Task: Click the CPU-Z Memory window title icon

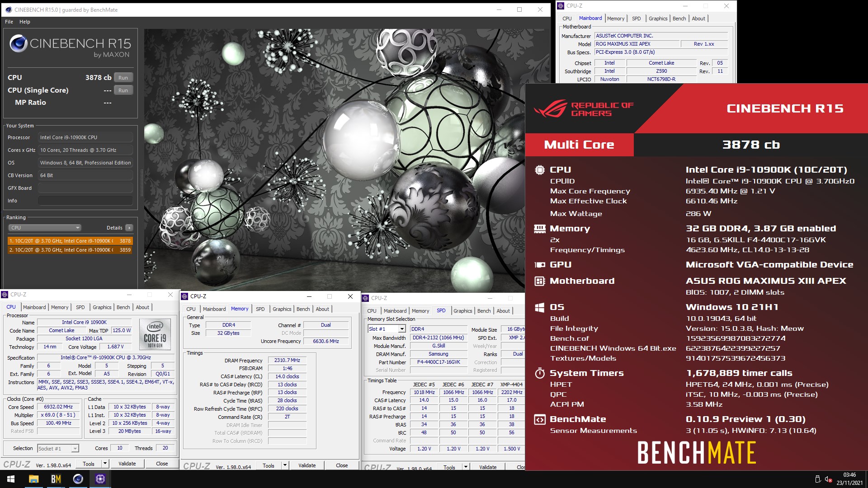Action: click(184, 296)
